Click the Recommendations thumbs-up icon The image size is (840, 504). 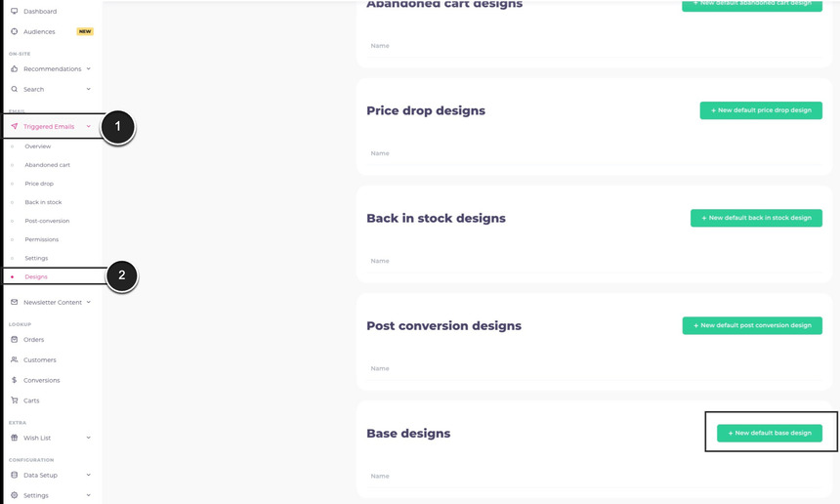[x=14, y=69]
